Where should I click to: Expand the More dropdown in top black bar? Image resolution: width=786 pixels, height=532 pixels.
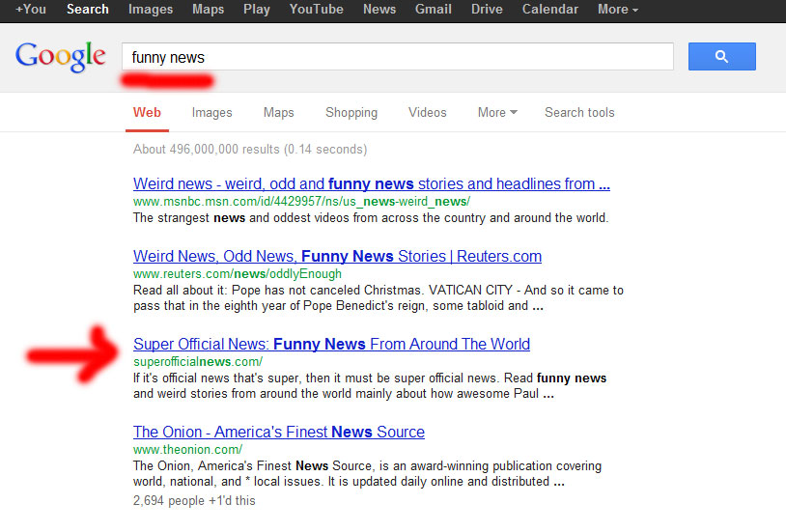pyautogui.click(x=618, y=9)
